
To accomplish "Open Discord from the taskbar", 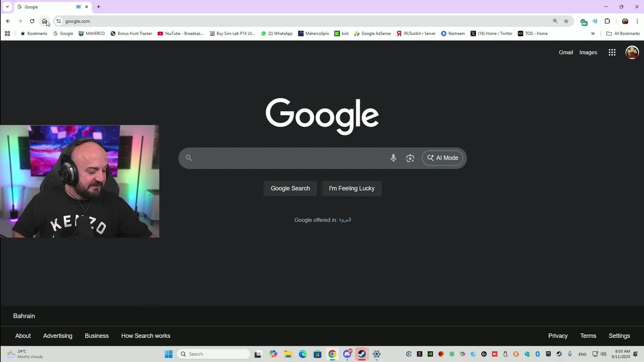I will click(347, 354).
